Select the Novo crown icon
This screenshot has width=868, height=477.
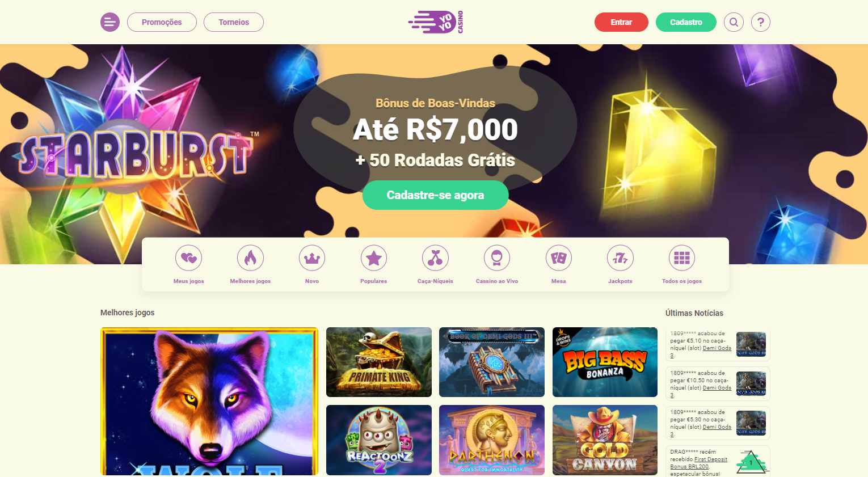(x=312, y=258)
